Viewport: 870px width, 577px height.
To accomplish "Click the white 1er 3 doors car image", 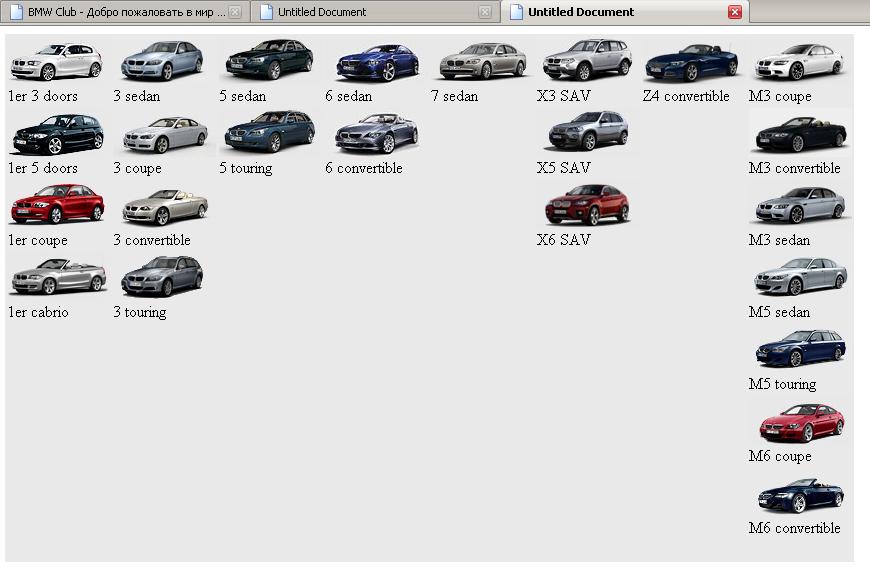I will click(56, 62).
